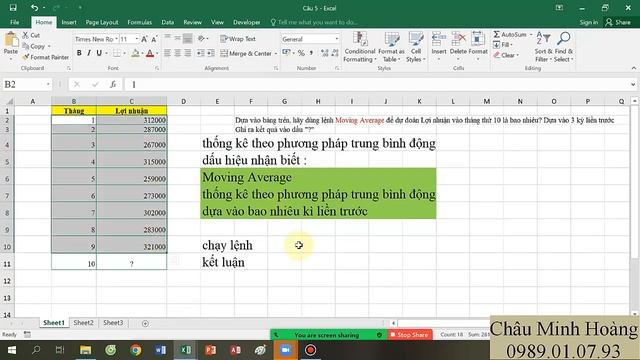Screen dimensions: 640x360
Task: Toggle Italic formatting
Action: pos(89,53)
